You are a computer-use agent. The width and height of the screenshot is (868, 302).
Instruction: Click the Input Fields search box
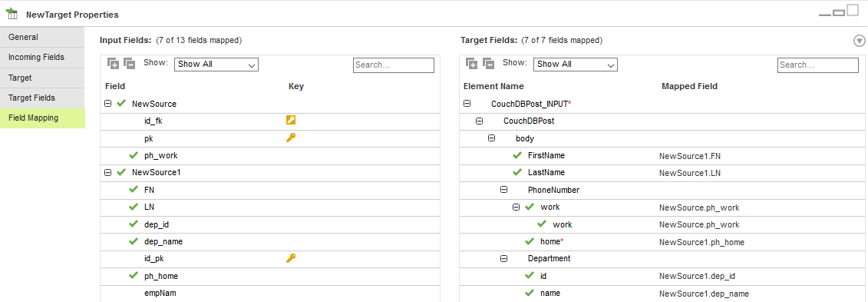394,65
